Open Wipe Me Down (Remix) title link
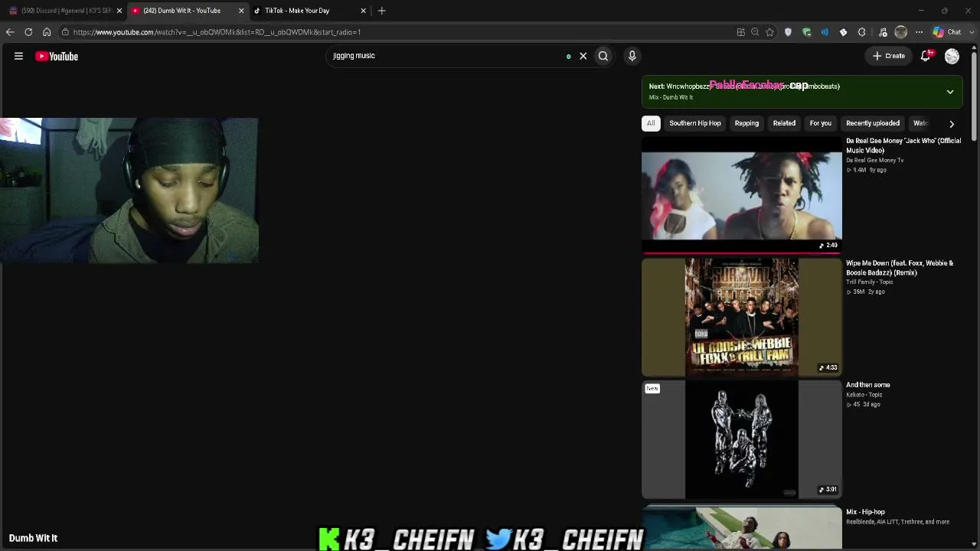The width and height of the screenshot is (980, 551). tap(900, 268)
